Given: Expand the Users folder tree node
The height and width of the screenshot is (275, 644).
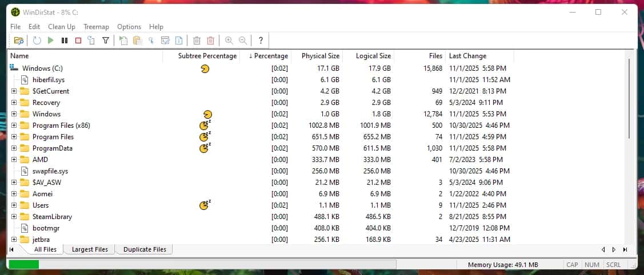Looking at the screenshot, I should click(x=14, y=205).
